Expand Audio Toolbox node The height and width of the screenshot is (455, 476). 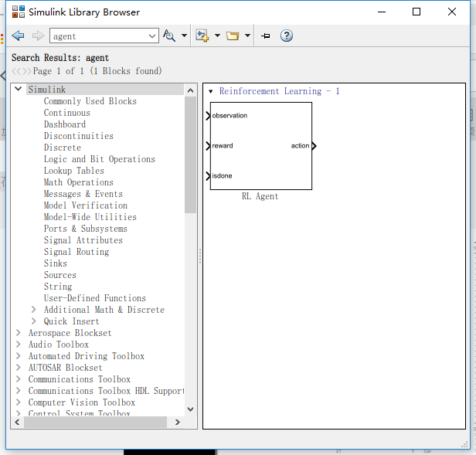pyautogui.click(x=19, y=345)
